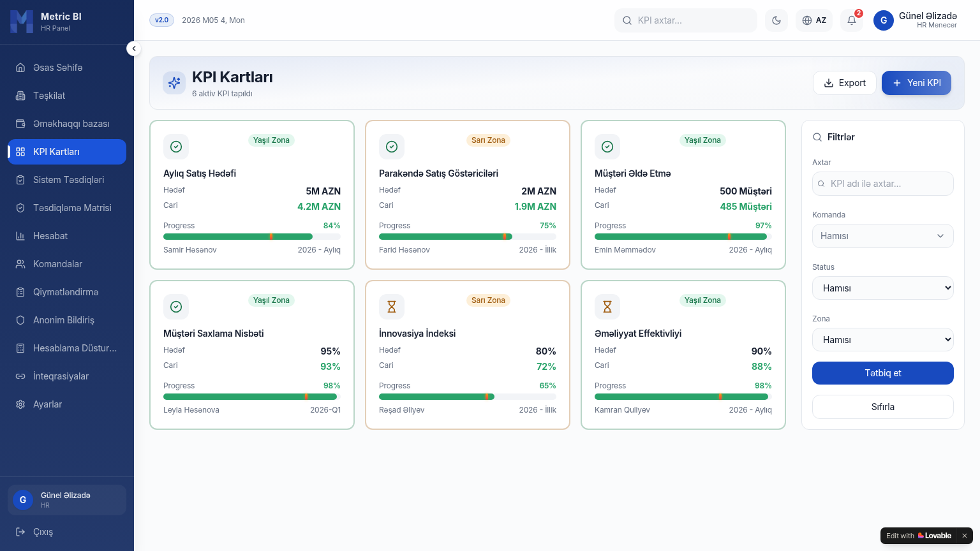The width and height of the screenshot is (980, 551).
Task: Create a new KPI with Yeni KPI
Action: [x=916, y=83]
